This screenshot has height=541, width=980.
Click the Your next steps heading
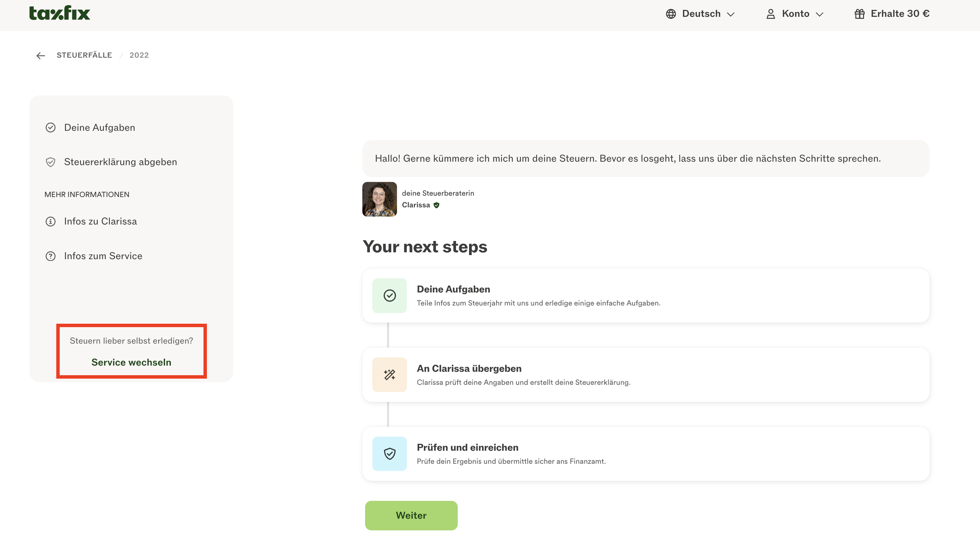(x=424, y=247)
